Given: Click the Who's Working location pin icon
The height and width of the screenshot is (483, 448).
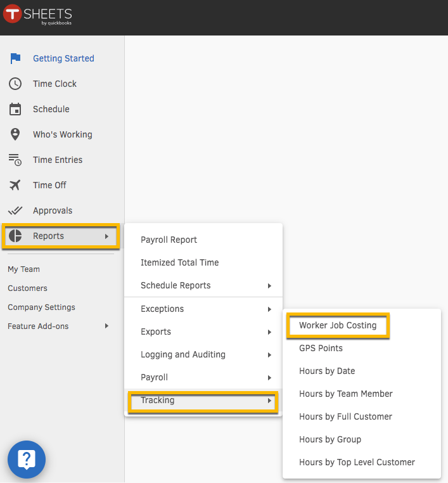Looking at the screenshot, I should click(x=15, y=134).
